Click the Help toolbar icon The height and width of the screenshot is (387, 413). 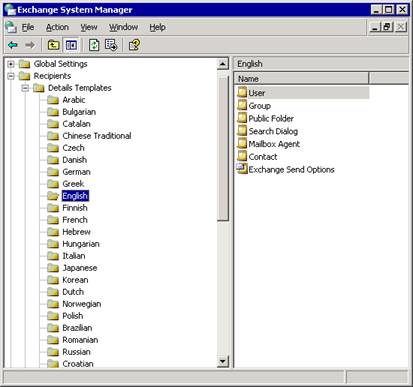(x=134, y=45)
